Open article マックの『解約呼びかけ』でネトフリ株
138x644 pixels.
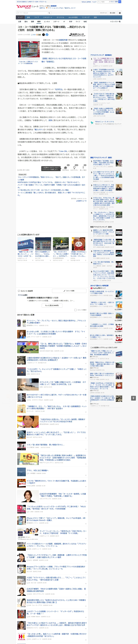pyautogui.click(x=56, y=482)
